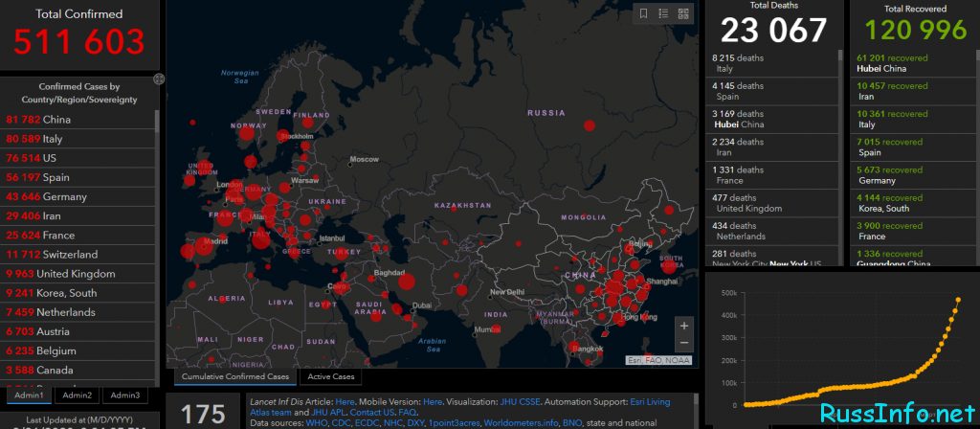Select 4 145 deaths Spain entry

point(772,91)
